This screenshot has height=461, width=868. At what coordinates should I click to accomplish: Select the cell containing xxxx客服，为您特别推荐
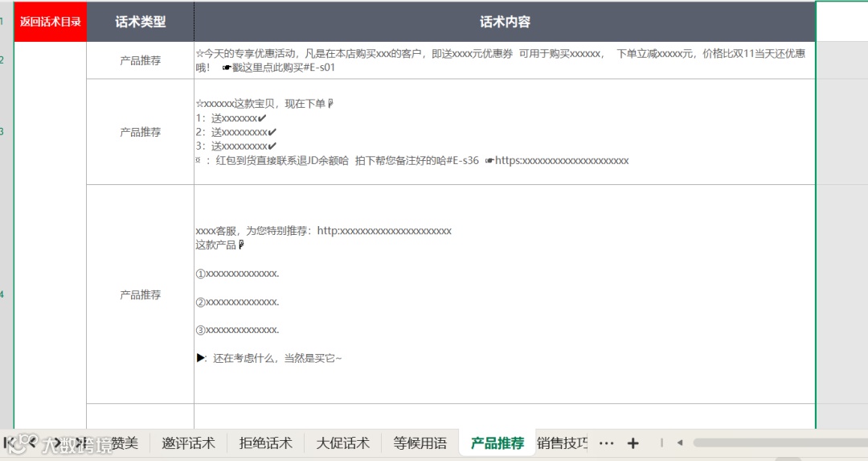pyautogui.click(x=505, y=294)
